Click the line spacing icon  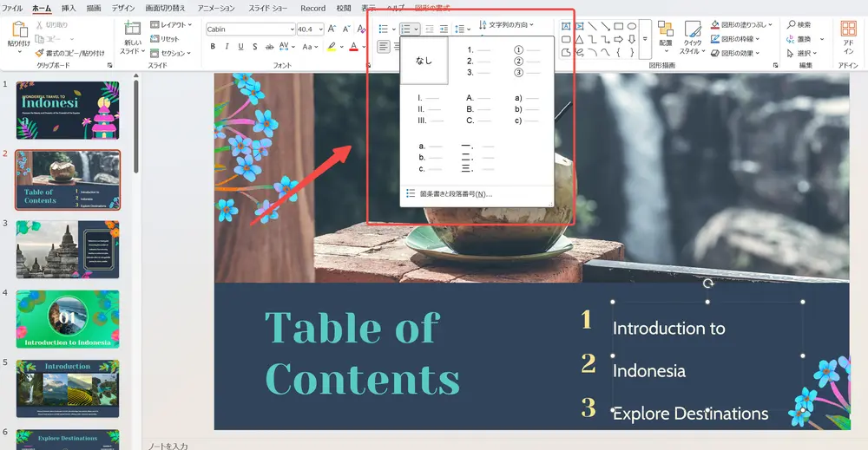[x=459, y=29]
